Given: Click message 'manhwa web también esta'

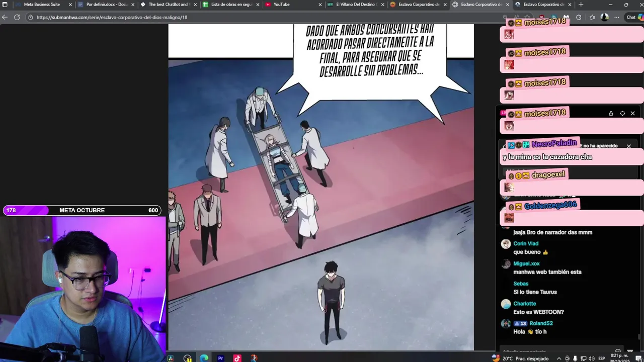Looking at the screenshot, I should pos(547,272).
